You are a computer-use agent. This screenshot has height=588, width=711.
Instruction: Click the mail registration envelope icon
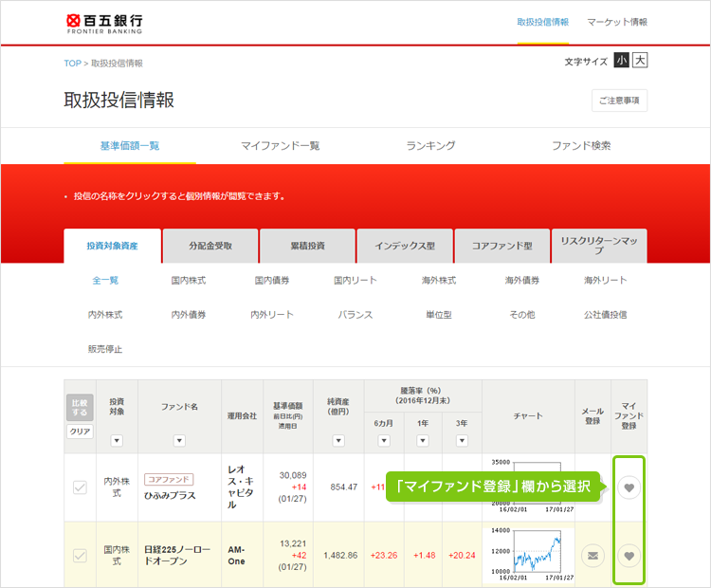pos(592,556)
